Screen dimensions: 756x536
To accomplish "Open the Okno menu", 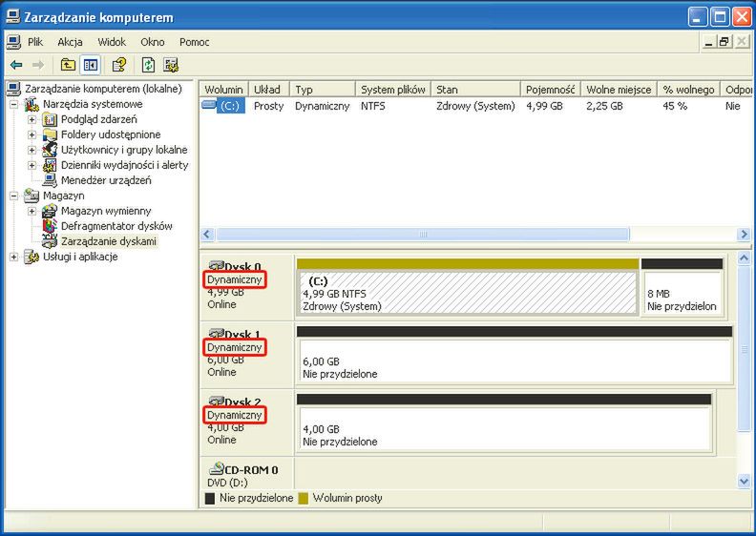I will point(153,42).
